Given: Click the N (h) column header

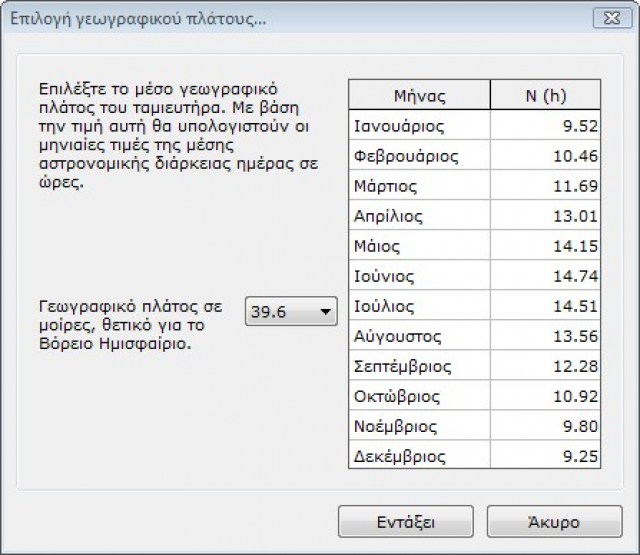Looking at the screenshot, I should click(x=546, y=96).
